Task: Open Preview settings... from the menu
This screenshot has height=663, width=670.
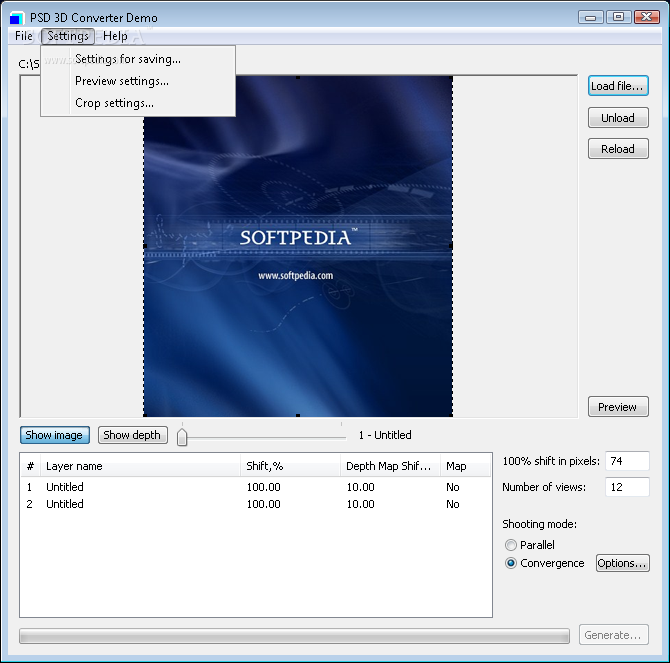Action: [138, 81]
